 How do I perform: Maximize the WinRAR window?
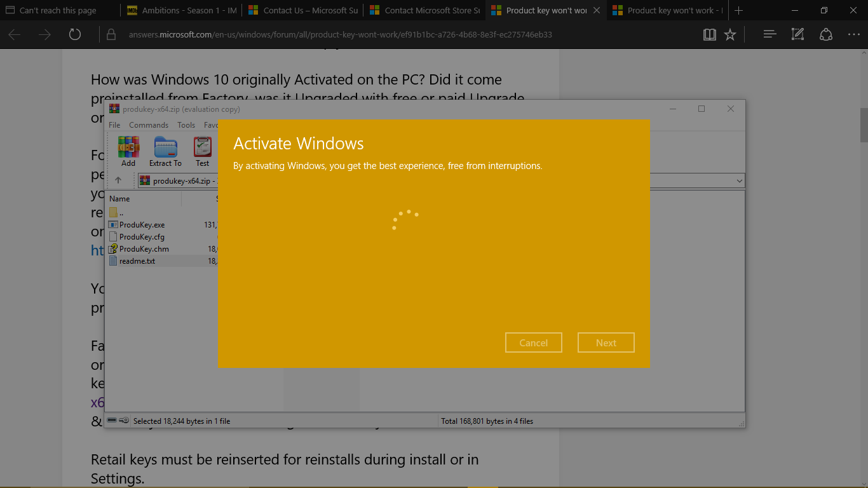click(x=702, y=109)
